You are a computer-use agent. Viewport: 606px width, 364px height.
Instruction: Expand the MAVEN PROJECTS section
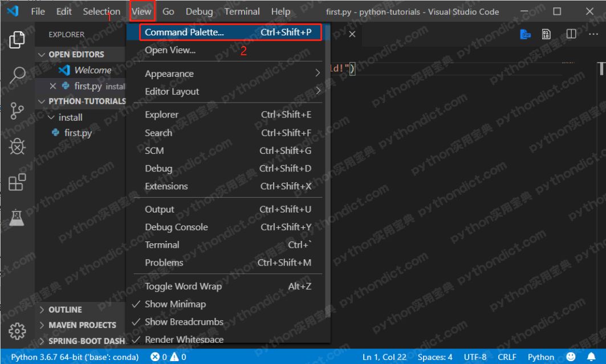pos(80,325)
